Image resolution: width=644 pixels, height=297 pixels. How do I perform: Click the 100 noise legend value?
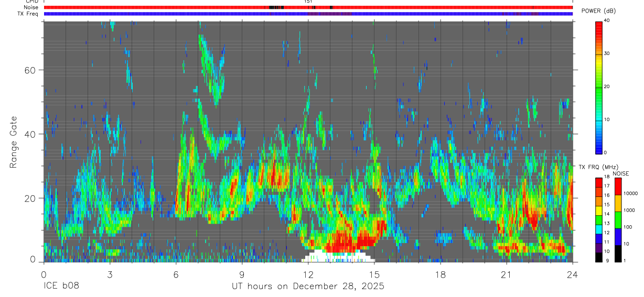pos(628,227)
